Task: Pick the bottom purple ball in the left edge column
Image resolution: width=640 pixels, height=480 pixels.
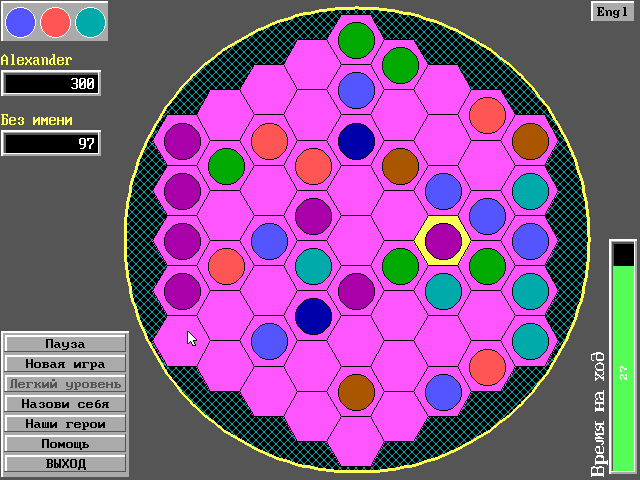Action: (x=182, y=291)
